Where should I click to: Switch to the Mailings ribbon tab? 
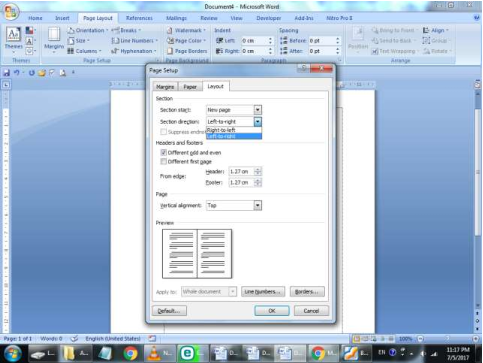176,18
